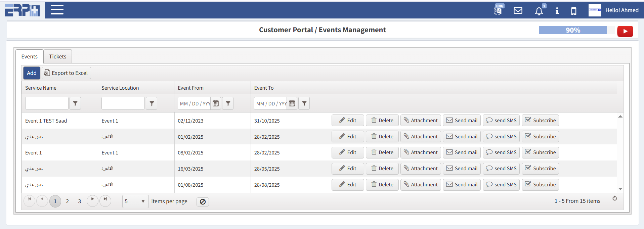
Task: Focus the Service Location filter text field
Action: 123,103
